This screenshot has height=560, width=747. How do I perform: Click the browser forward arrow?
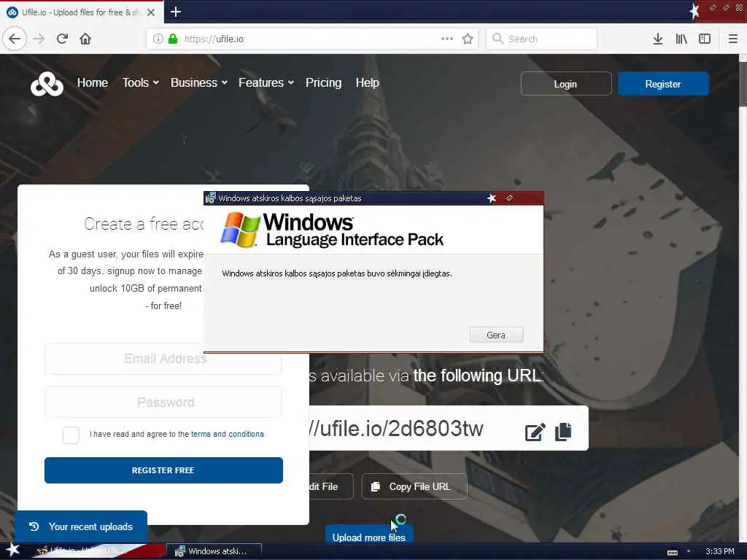(x=39, y=39)
